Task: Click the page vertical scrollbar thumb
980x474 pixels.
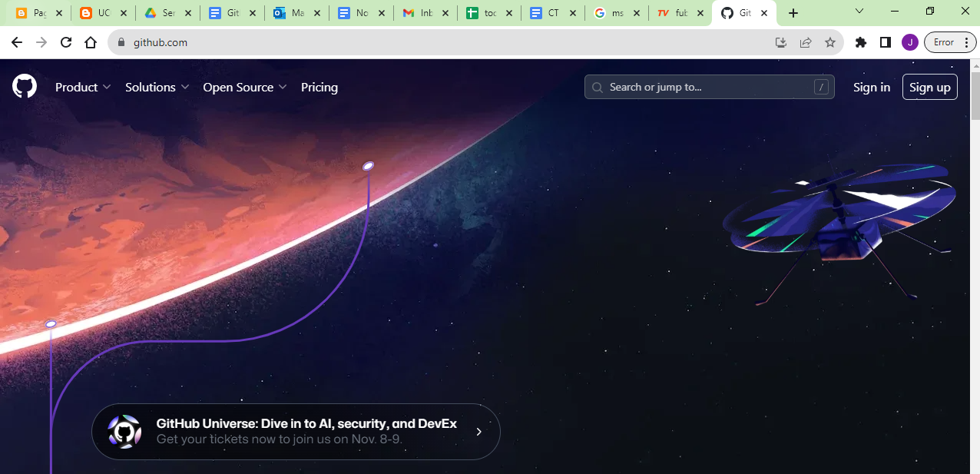Action: [x=975, y=96]
